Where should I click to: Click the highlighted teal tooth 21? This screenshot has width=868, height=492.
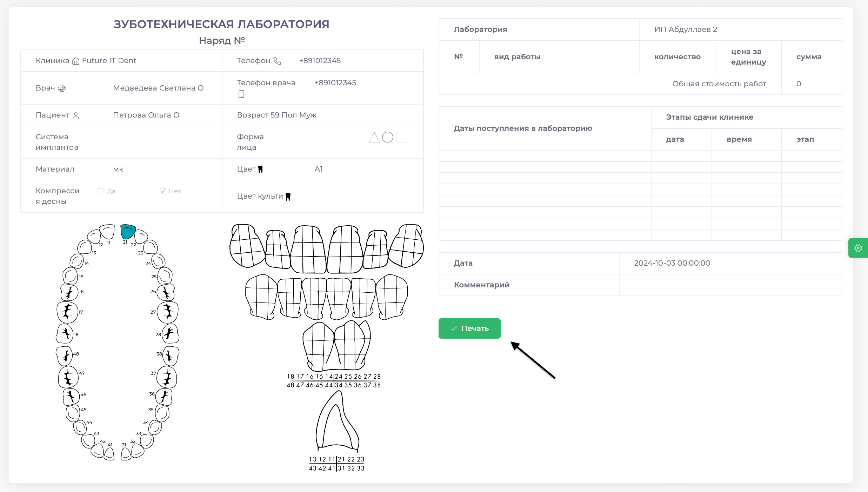128,232
